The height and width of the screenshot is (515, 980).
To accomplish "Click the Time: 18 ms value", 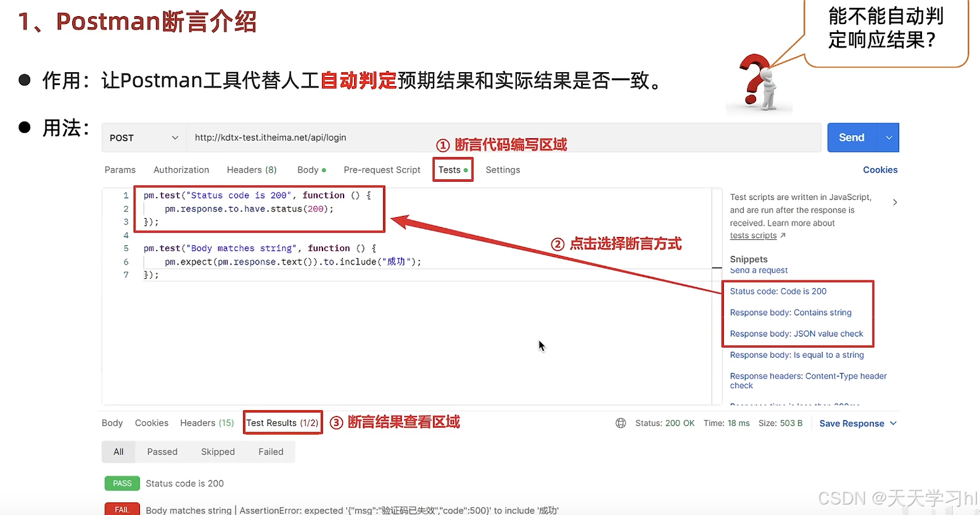I will [x=727, y=423].
